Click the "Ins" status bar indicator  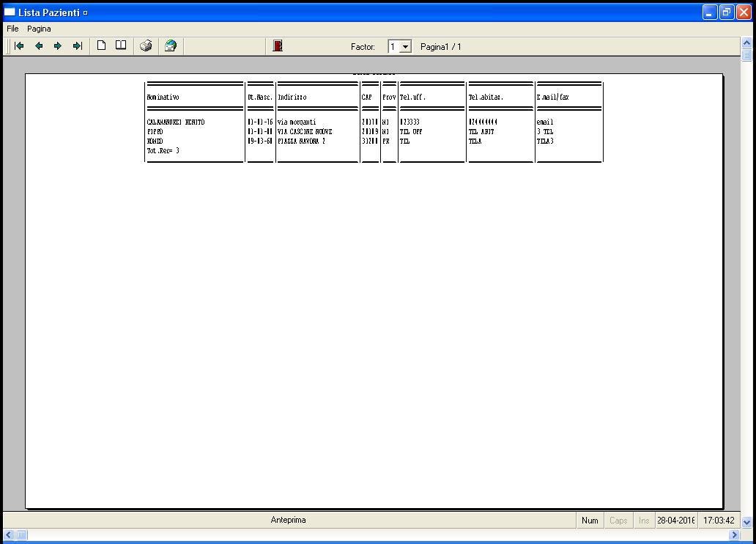pyautogui.click(x=644, y=521)
